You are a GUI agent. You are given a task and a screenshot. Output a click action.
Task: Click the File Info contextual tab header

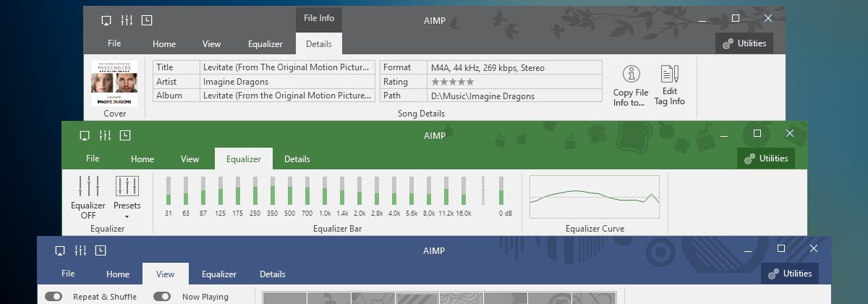click(x=319, y=18)
